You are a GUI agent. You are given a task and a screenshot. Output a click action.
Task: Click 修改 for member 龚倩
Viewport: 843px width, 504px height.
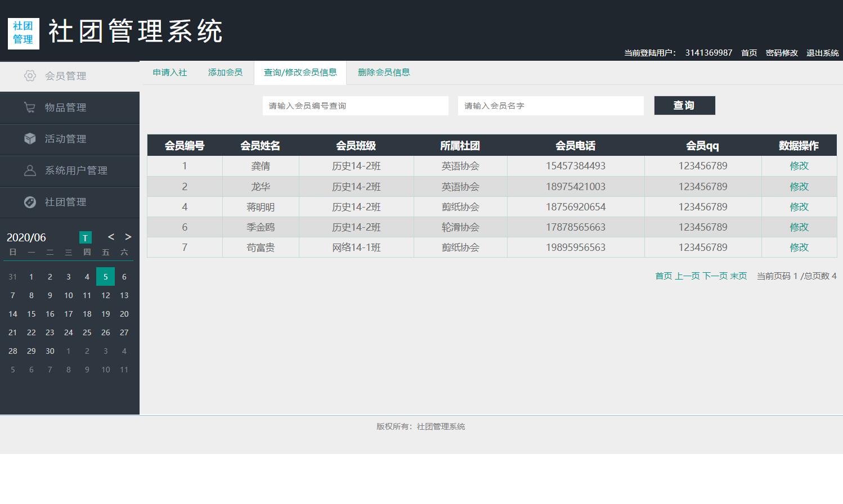coord(799,166)
